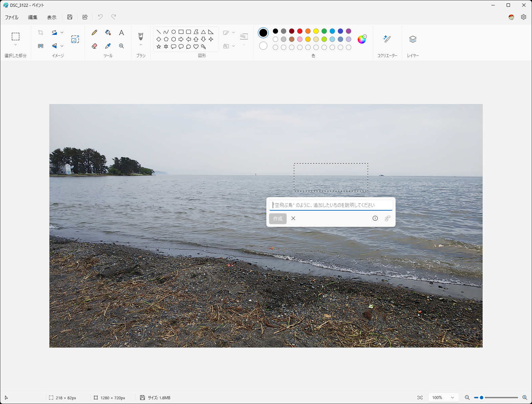Open the Cocreator tool
Viewport: 532px width, 404px height.
click(387, 39)
